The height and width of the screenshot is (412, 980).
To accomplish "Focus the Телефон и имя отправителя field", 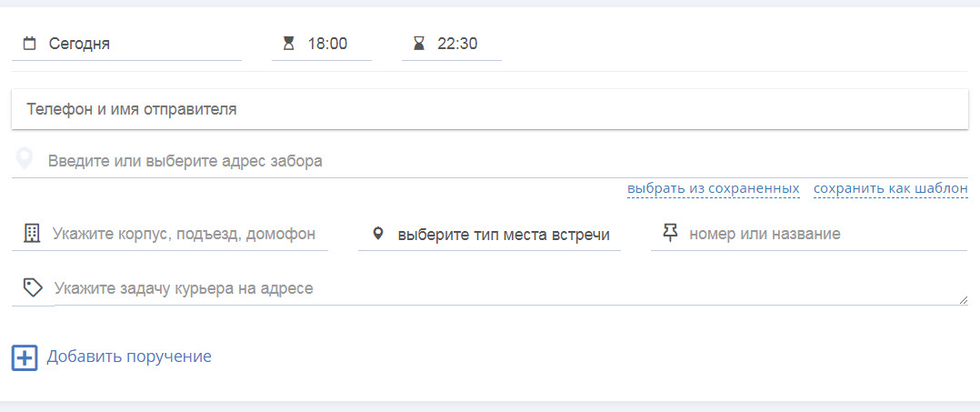I will click(489, 109).
